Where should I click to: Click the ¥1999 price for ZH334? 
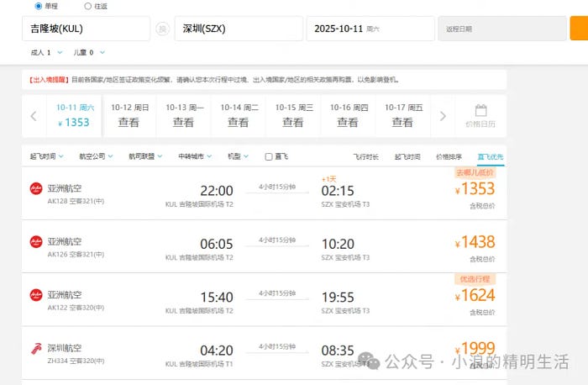pyautogui.click(x=475, y=349)
